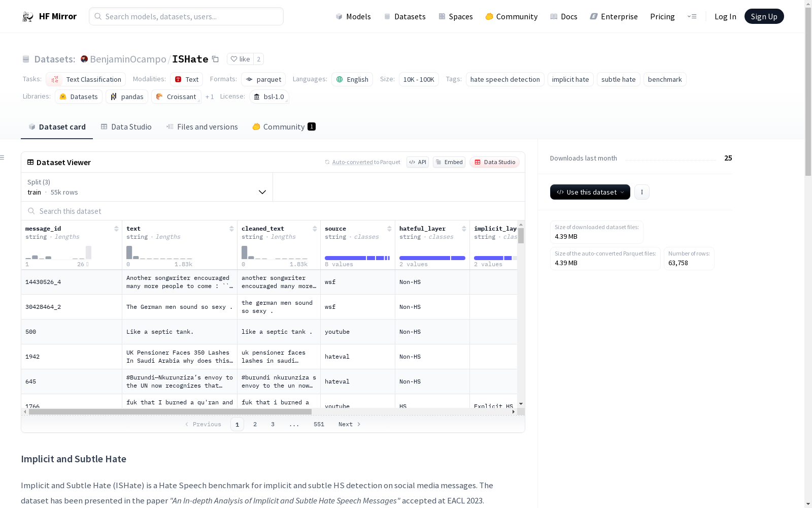
Task: Click the table's vertical scrollbar thumb
Action: pos(521,235)
